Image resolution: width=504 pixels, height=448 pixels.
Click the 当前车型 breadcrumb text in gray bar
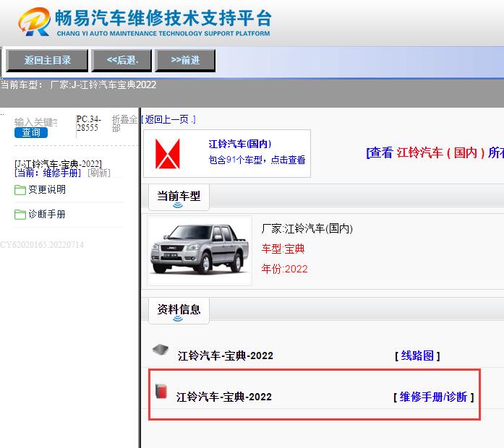pyautogui.click(x=78, y=85)
